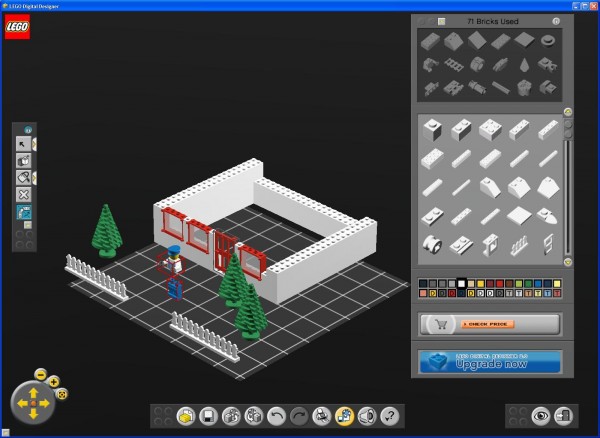Select the Paint bucket tool
The width and height of the screenshot is (600, 438).
pyautogui.click(x=23, y=177)
